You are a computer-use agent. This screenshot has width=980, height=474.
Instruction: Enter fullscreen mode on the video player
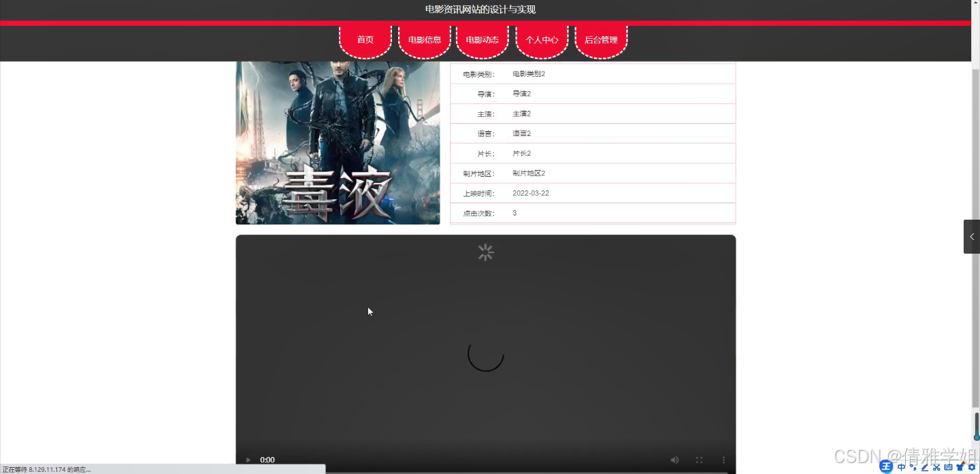coord(699,460)
